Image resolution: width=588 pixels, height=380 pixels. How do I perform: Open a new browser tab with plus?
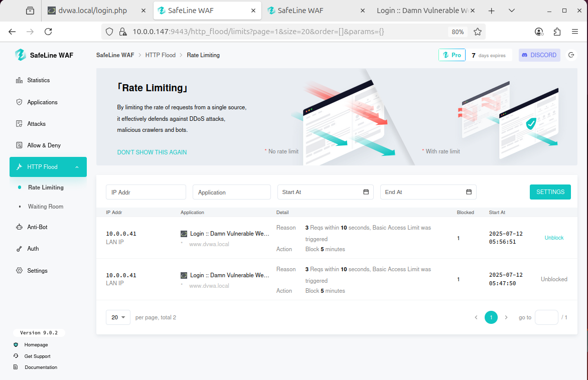click(x=491, y=11)
